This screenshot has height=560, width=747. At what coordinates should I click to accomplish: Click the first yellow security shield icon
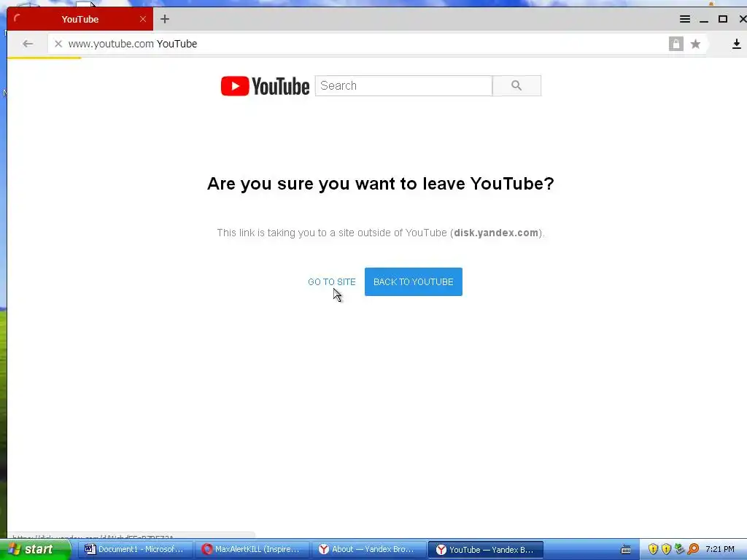click(x=653, y=550)
